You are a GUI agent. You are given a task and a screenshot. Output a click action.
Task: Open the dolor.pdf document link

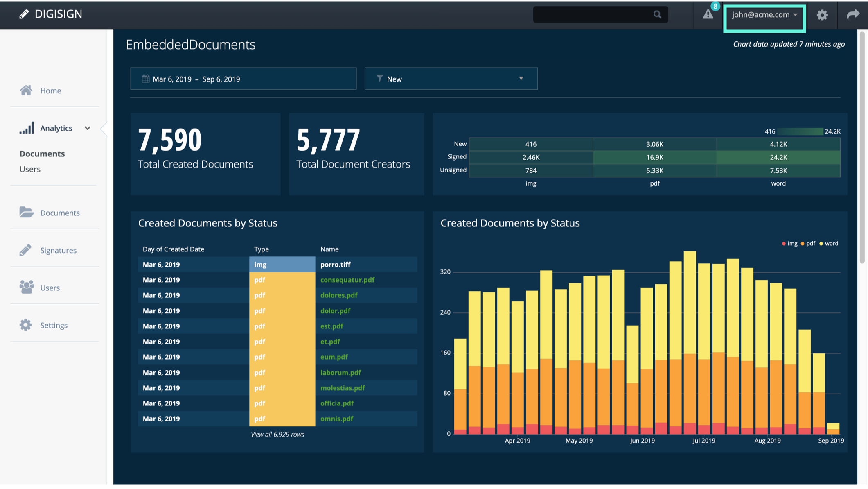(335, 311)
